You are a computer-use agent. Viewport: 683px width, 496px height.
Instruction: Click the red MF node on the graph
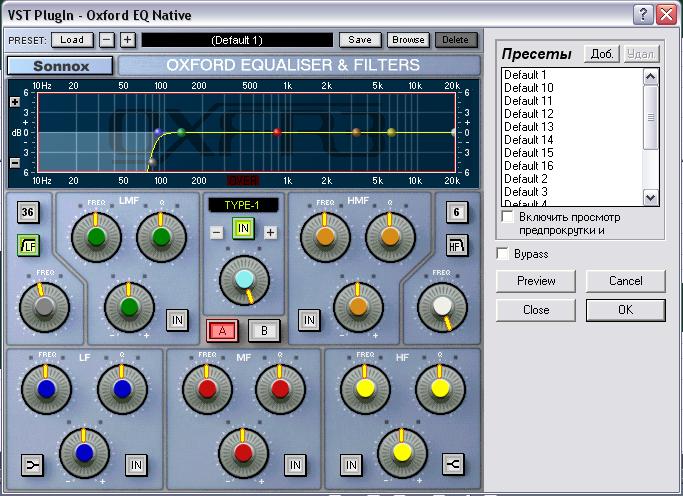pos(277,132)
